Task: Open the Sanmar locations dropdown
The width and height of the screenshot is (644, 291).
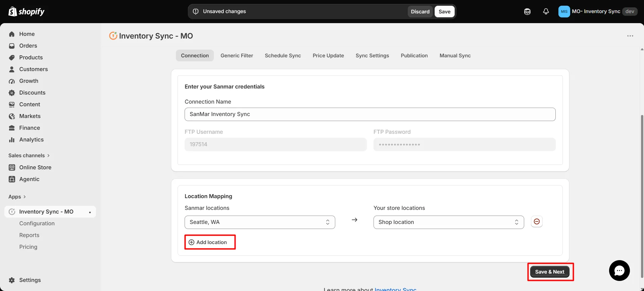Action: pyautogui.click(x=260, y=222)
